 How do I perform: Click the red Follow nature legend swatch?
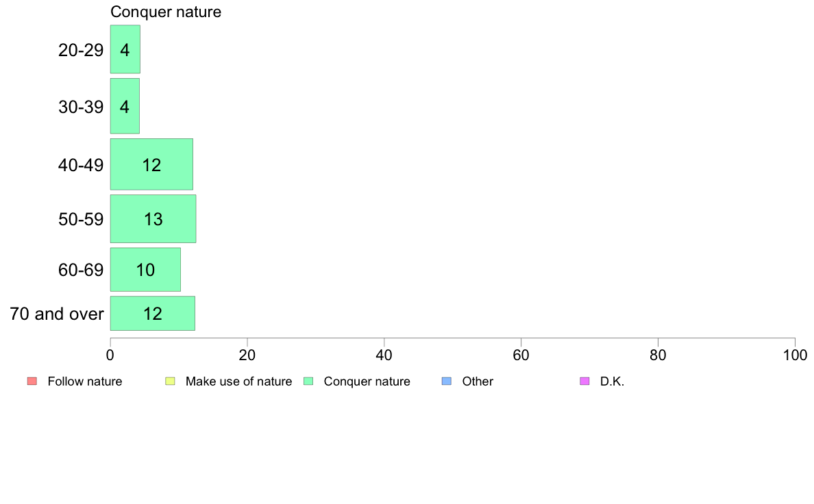tap(32, 381)
